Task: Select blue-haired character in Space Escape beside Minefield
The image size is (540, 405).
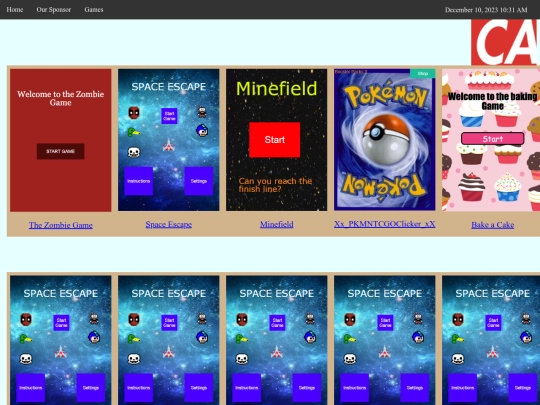Action: tap(202, 131)
